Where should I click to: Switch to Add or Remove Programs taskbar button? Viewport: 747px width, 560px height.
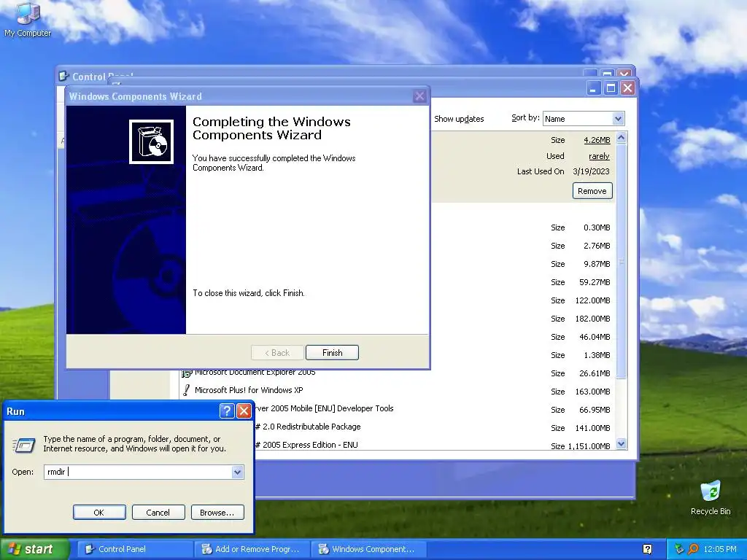(x=252, y=549)
